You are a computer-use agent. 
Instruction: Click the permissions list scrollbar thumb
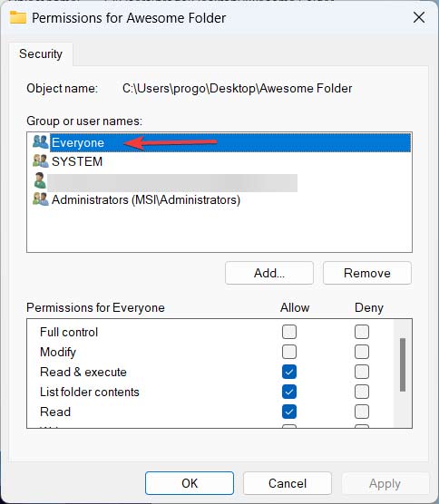403,364
